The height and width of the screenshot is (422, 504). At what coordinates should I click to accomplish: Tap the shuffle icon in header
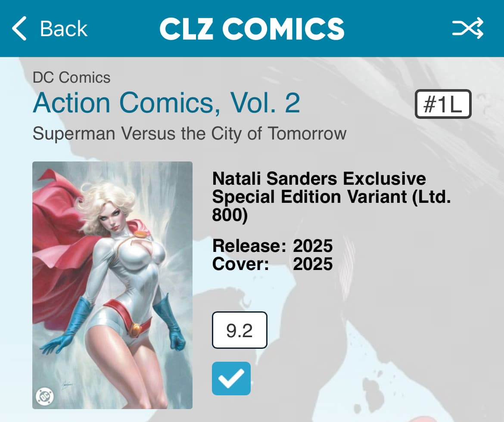(468, 28)
